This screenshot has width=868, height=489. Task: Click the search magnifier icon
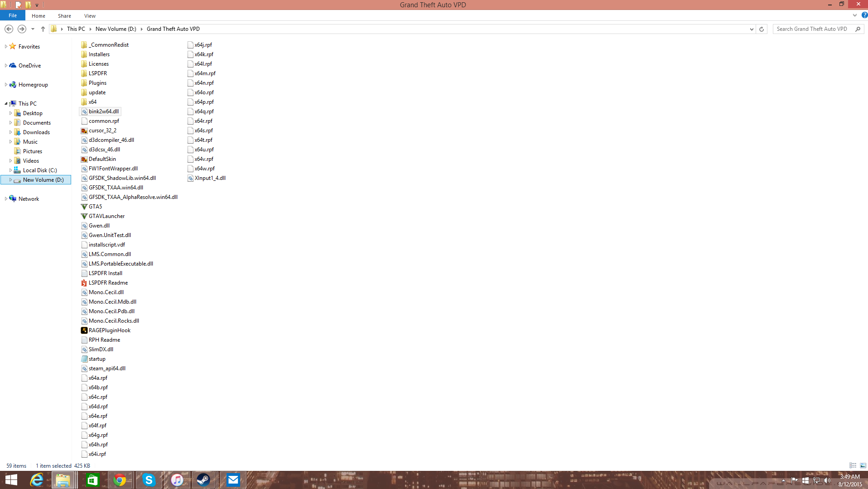tap(858, 29)
